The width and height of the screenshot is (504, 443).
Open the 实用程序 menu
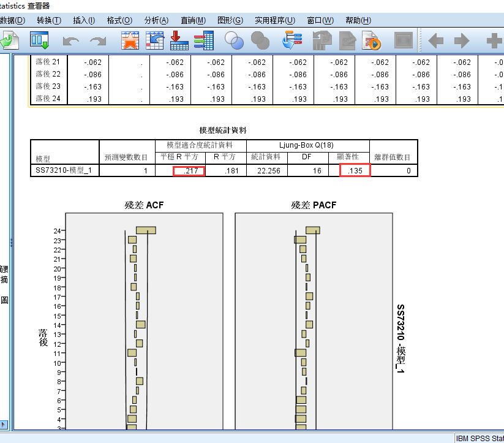click(x=276, y=20)
